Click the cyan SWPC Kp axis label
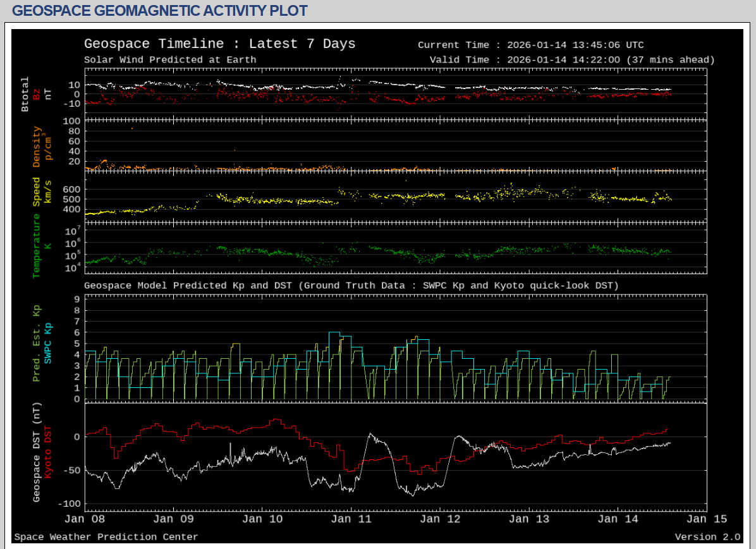The image size is (756, 549). pos(48,344)
